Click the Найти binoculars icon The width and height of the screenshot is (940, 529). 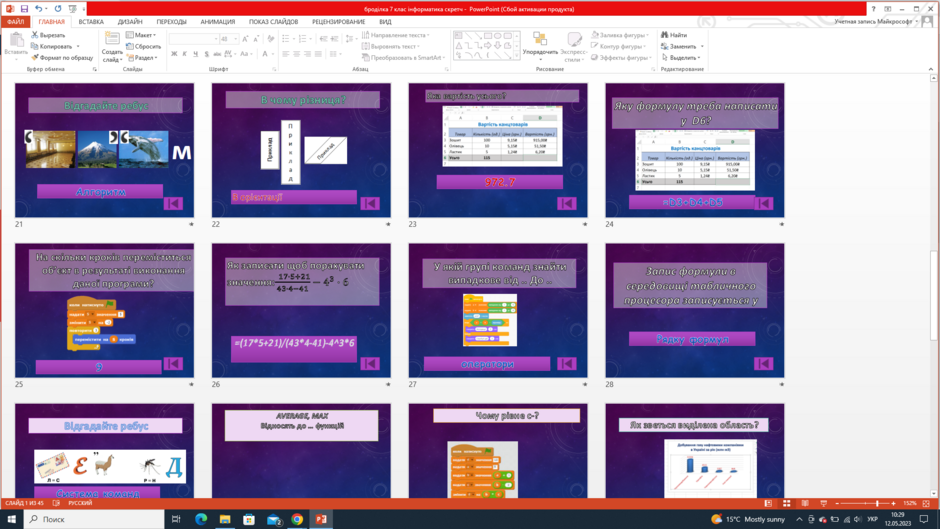[674, 35]
